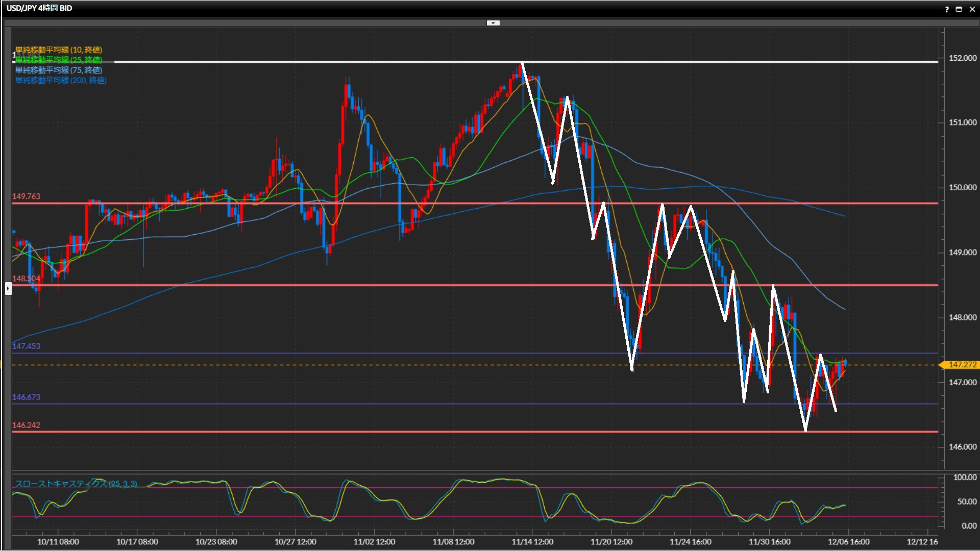This screenshot has height=551, width=980.
Task: Maximize the USD/JPY chart window
Action: tap(959, 9)
